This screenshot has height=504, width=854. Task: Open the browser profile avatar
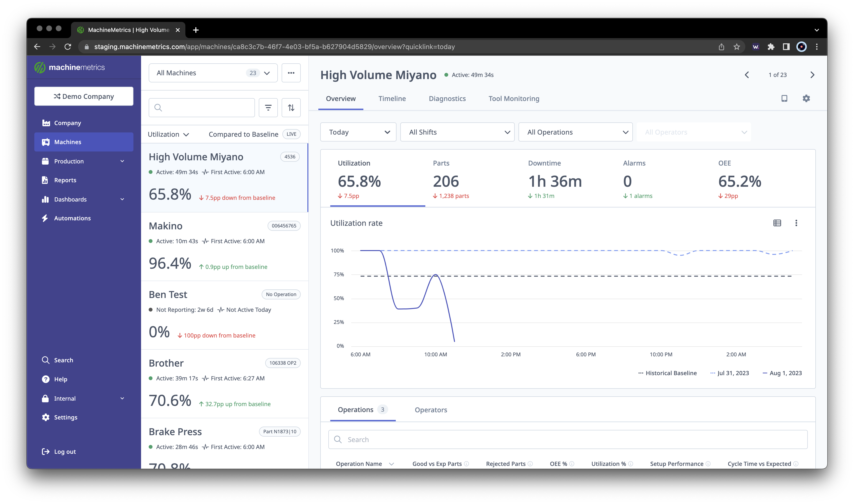[801, 47]
